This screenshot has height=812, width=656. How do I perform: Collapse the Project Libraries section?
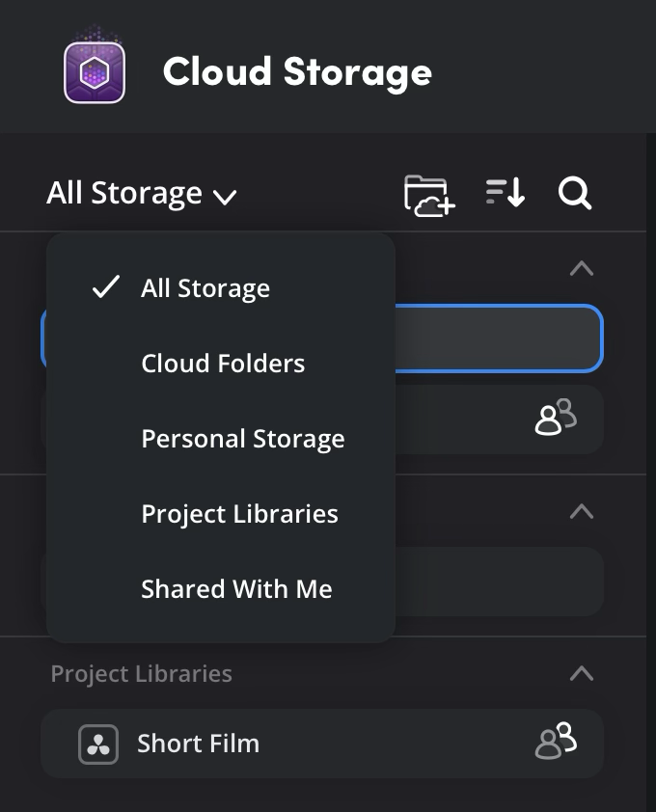pos(581,673)
